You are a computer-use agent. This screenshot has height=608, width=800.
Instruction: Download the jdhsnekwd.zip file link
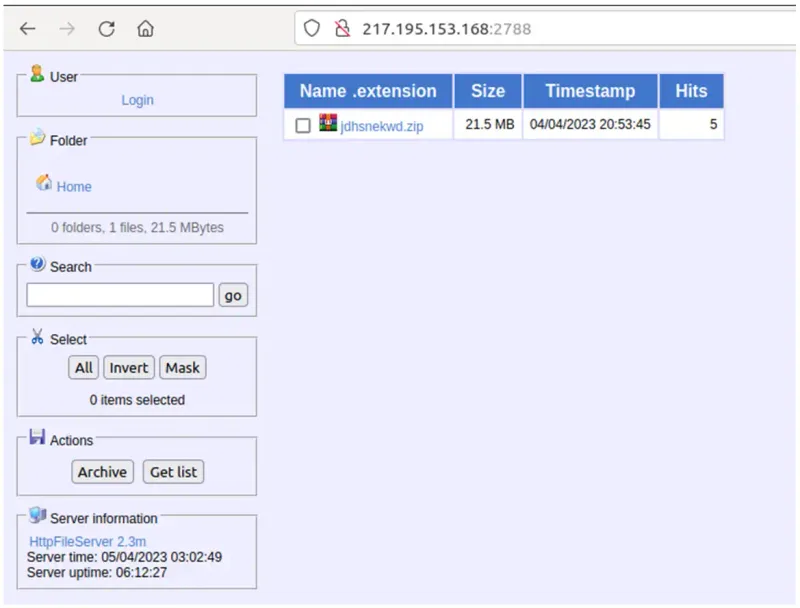tap(382, 126)
